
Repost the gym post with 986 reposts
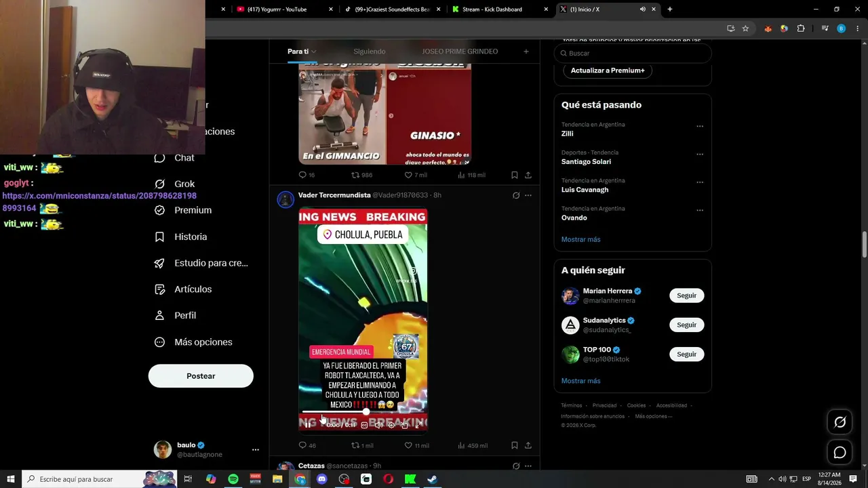(x=361, y=175)
